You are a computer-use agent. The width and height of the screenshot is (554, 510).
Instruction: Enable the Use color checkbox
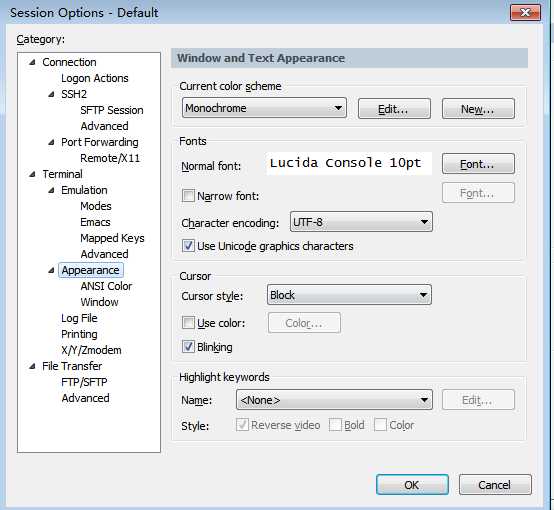pyautogui.click(x=188, y=322)
